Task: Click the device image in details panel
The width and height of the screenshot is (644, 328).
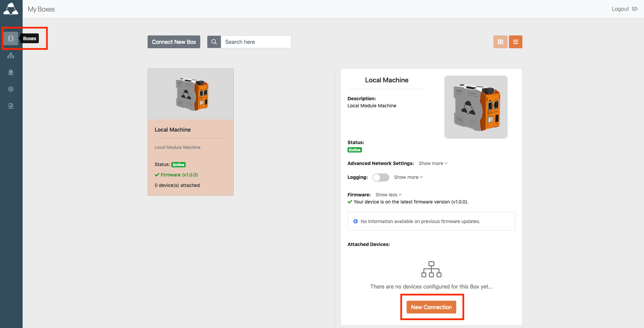Action: pyautogui.click(x=476, y=107)
